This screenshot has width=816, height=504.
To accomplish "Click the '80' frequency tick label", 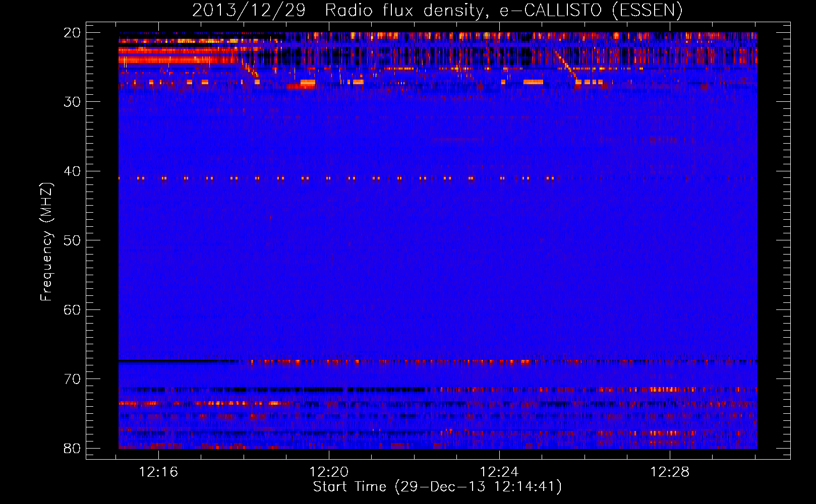I will coord(72,448).
